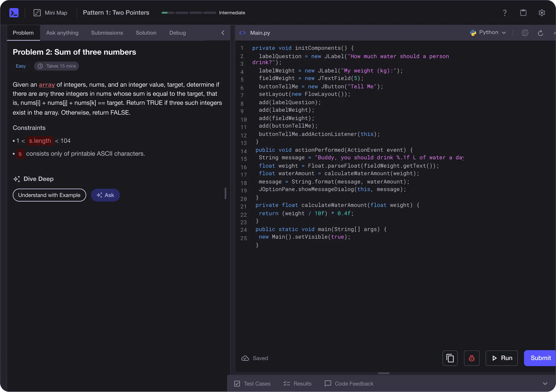Viewport: 556px width, 392px height.
Task: Click the copy code icon button
Action: 450,358
